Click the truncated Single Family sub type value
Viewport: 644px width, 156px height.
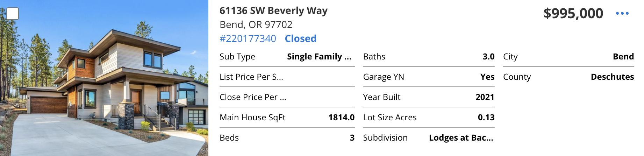click(x=319, y=57)
